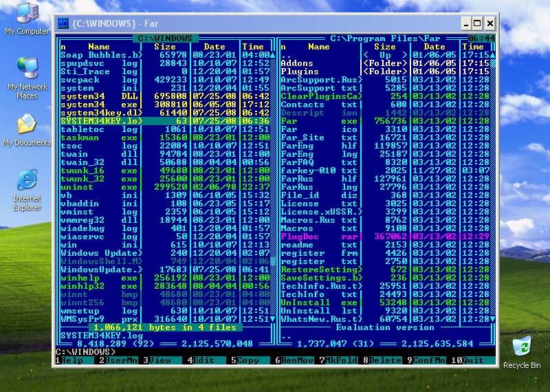This screenshot has width=550, height=392.
Task: Select the PlugDoc rar archive
Action: click(x=385, y=237)
